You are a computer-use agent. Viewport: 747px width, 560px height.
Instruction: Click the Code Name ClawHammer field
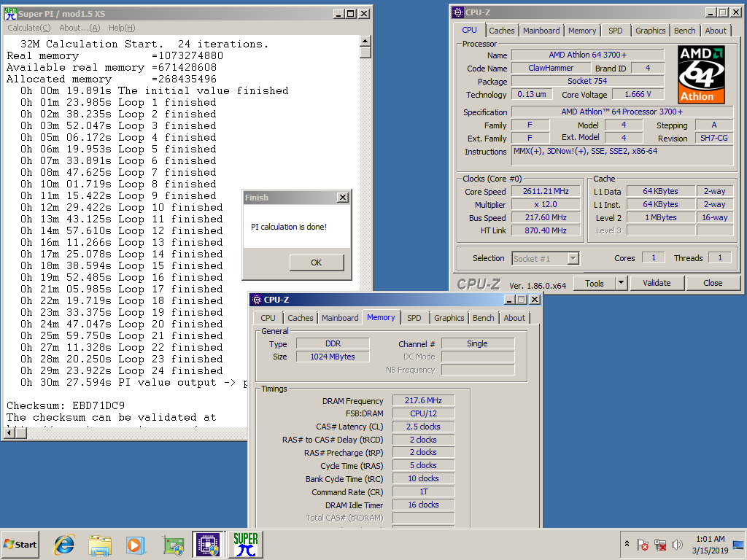[x=551, y=68]
